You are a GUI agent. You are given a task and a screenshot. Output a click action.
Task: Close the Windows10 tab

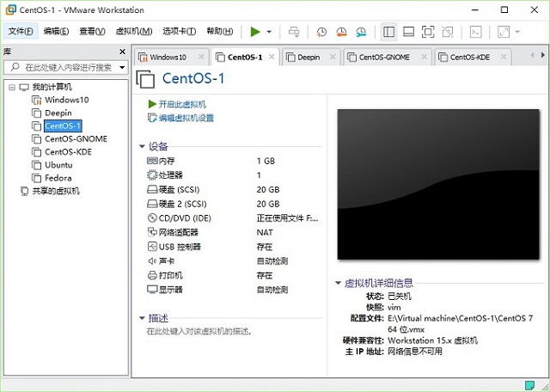[x=201, y=57]
